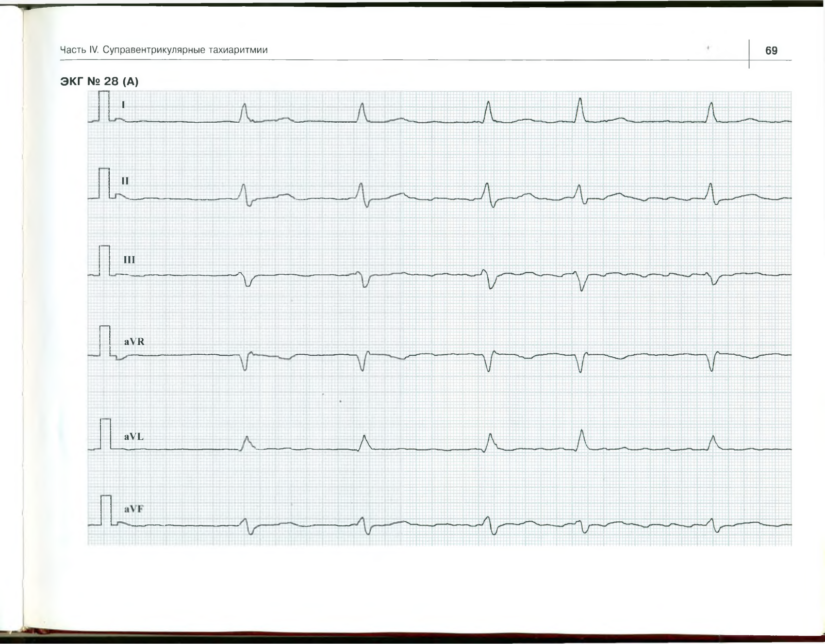Click the page number 69
The image size is (825, 644).
click(x=771, y=51)
